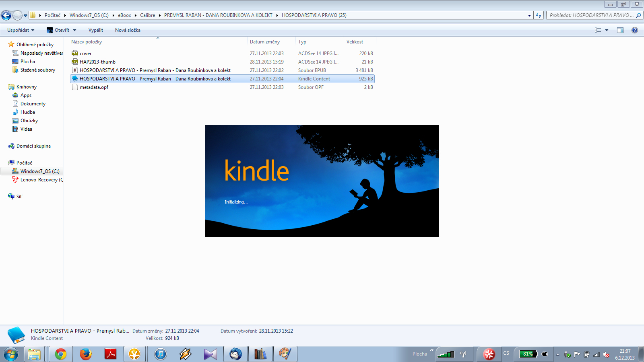Show hidden tray icons arrow
Screen dimensions: 644x362
558,354
